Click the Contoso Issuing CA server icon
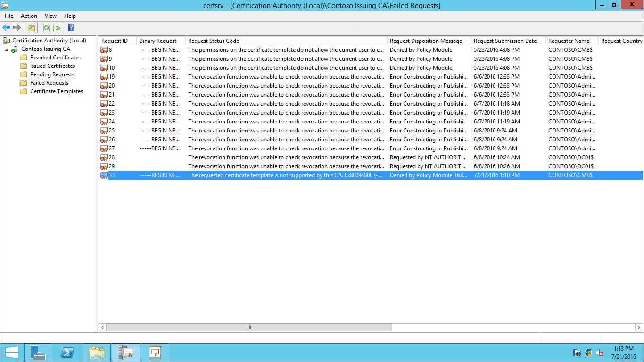This screenshot has width=644, height=362. 15,49
